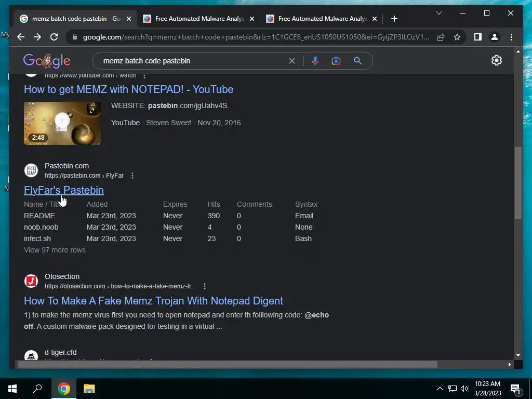
Task: Open Chrome from the taskbar
Action: point(63,389)
